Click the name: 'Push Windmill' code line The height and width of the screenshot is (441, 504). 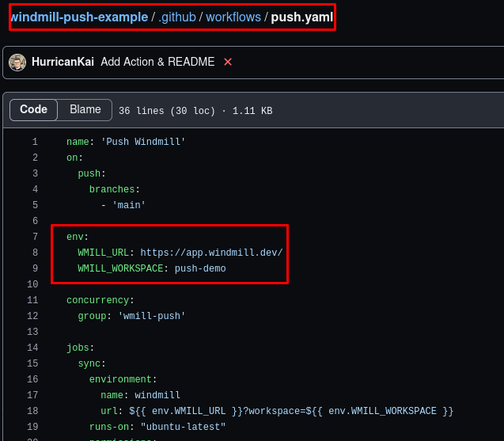126,142
